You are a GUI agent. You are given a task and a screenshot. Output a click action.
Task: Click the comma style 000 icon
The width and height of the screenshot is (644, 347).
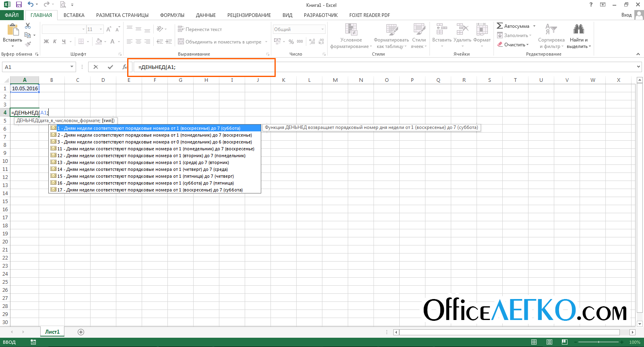pyautogui.click(x=300, y=42)
